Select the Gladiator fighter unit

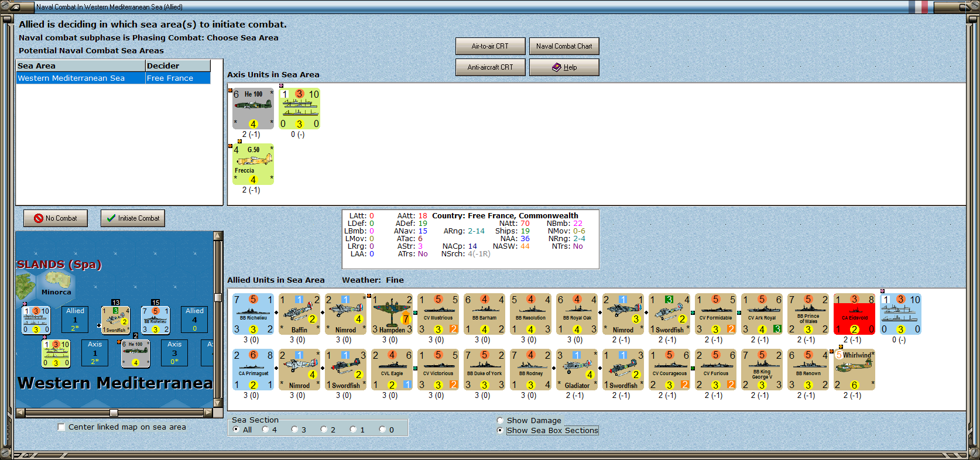point(577,370)
